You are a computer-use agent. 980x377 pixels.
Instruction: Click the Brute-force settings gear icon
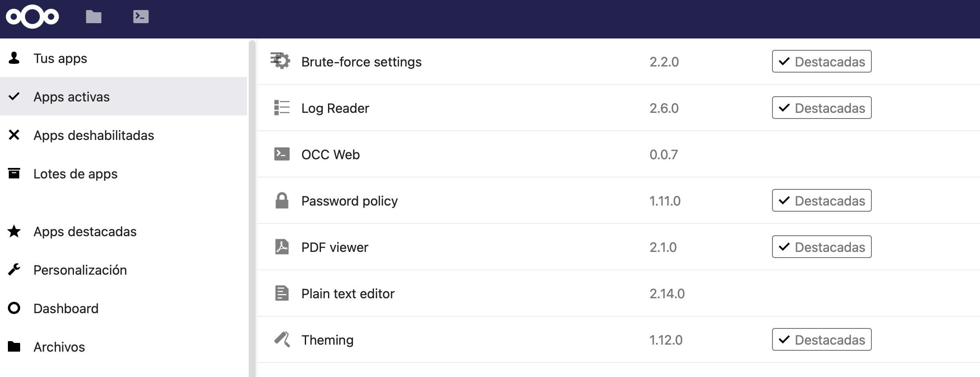click(280, 61)
